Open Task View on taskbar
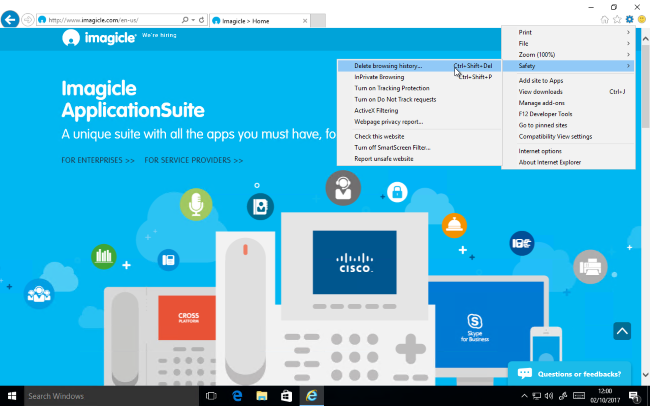This screenshot has height=406, width=650. pos(211,396)
